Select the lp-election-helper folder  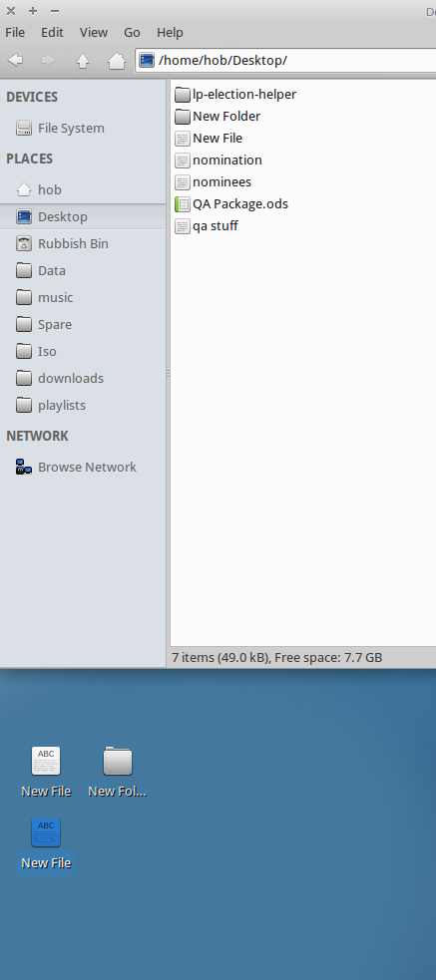(x=235, y=95)
